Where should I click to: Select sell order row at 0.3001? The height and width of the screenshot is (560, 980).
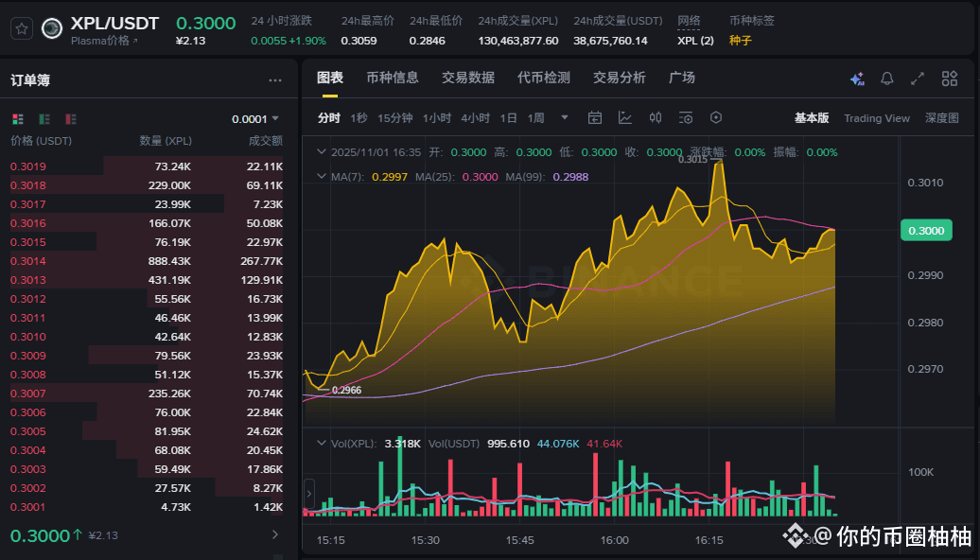click(x=147, y=507)
